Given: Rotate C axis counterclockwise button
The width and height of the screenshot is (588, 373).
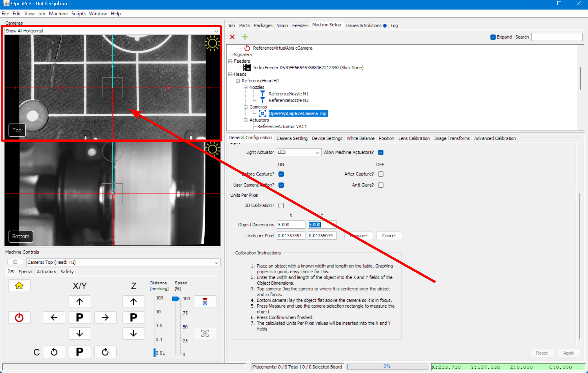Looking at the screenshot, I should click(x=54, y=352).
